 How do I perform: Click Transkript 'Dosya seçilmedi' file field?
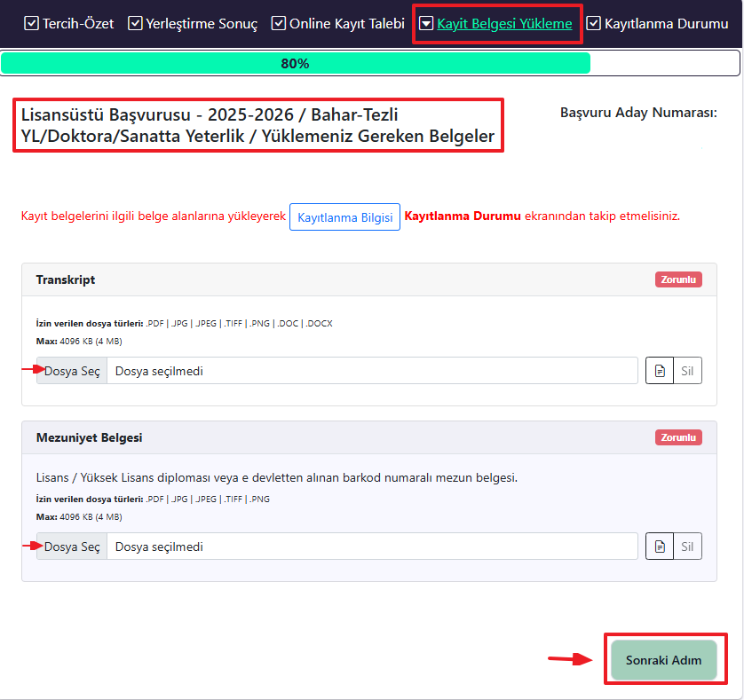pyautogui.click(x=371, y=371)
